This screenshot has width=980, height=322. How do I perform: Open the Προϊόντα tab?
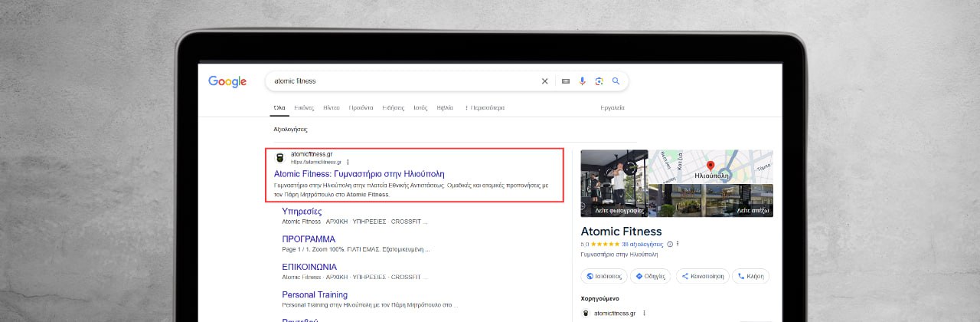point(361,107)
